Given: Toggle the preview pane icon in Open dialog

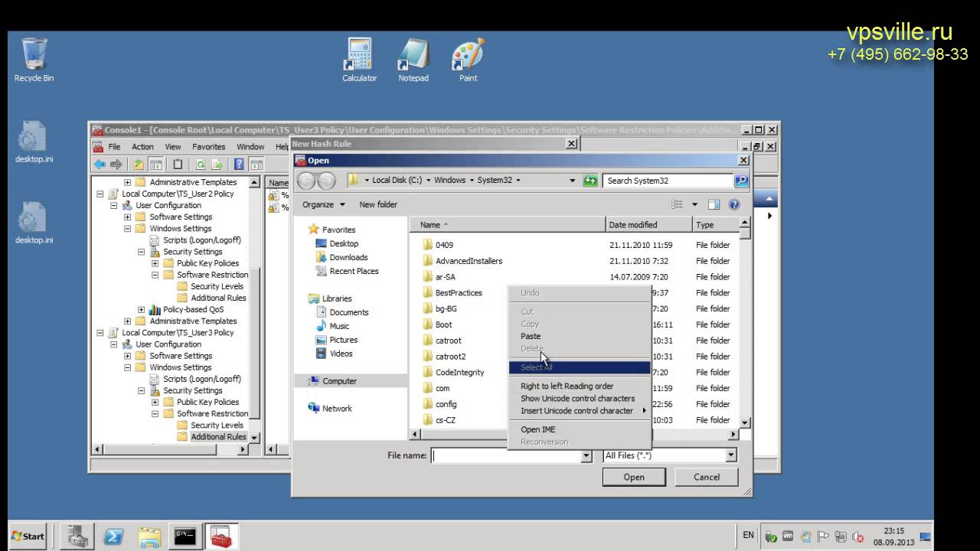Looking at the screenshot, I should (714, 204).
